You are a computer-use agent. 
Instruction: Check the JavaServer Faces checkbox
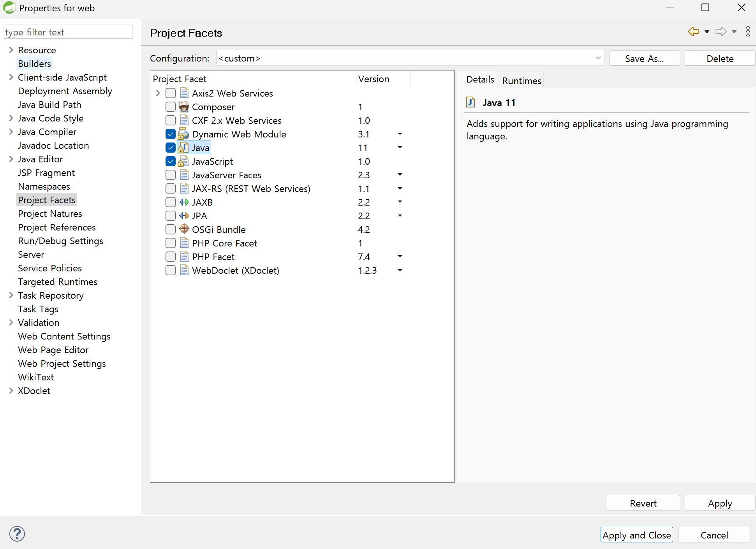pyautogui.click(x=171, y=175)
